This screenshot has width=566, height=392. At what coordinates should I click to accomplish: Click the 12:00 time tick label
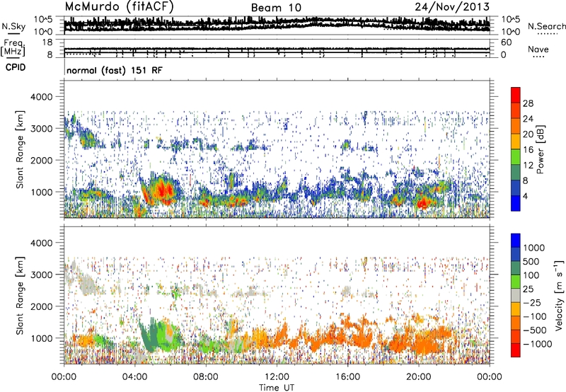click(x=277, y=377)
